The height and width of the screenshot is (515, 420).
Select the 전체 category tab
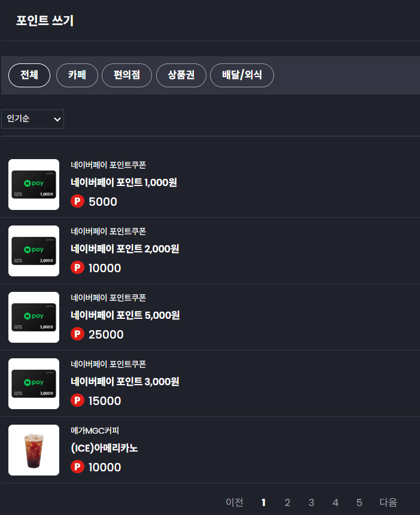pos(29,75)
